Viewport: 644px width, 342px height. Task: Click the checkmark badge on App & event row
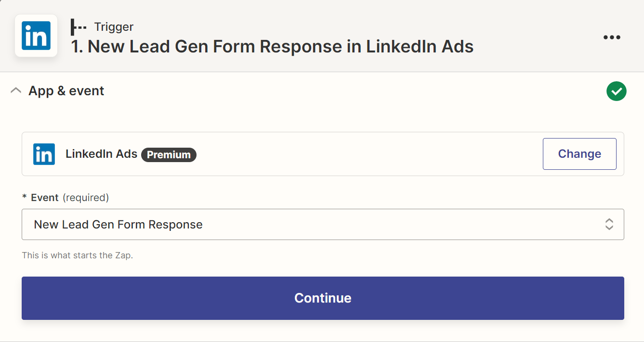[x=616, y=91]
